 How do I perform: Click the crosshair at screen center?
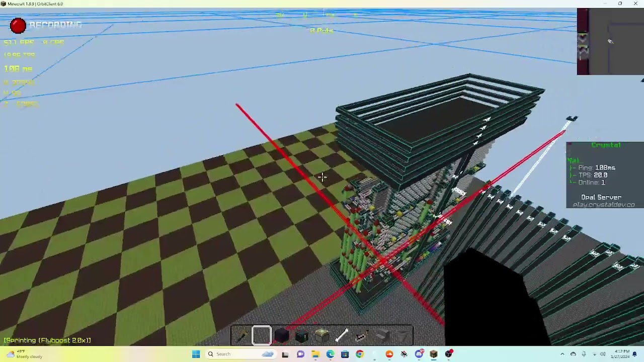(x=322, y=176)
